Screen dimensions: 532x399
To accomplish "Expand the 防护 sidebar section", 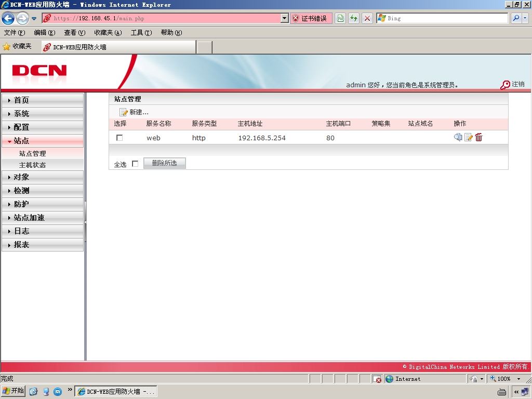I will (x=43, y=204).
